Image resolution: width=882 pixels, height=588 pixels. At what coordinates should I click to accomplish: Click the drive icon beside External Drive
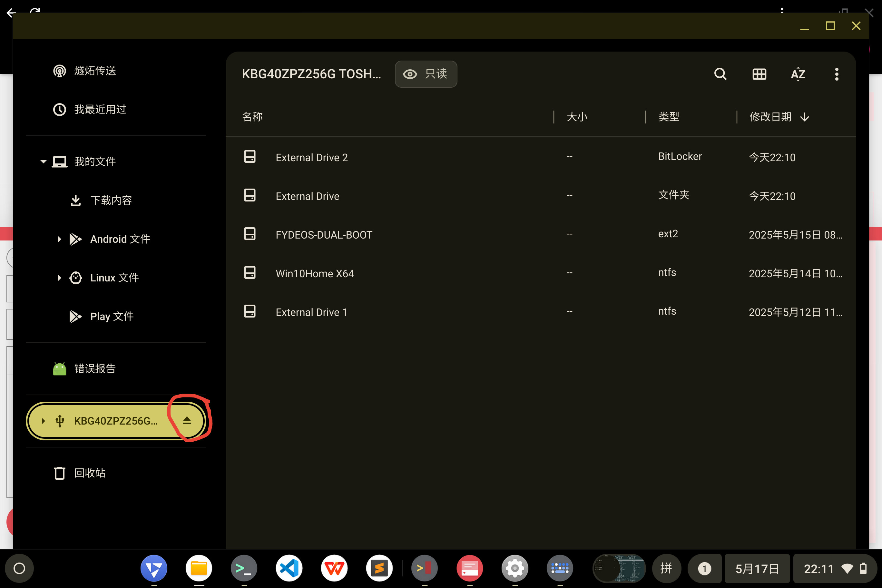pos(250,195)
